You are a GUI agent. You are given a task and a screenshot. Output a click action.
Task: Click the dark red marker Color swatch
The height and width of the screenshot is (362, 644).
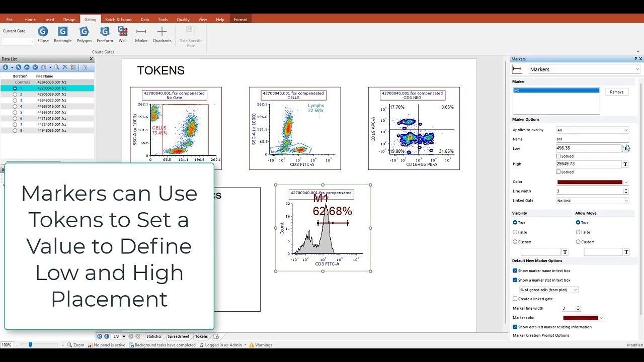coord(590,183)
